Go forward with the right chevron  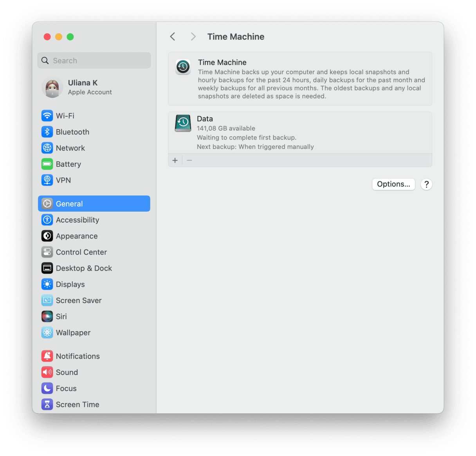coord(193,37)
